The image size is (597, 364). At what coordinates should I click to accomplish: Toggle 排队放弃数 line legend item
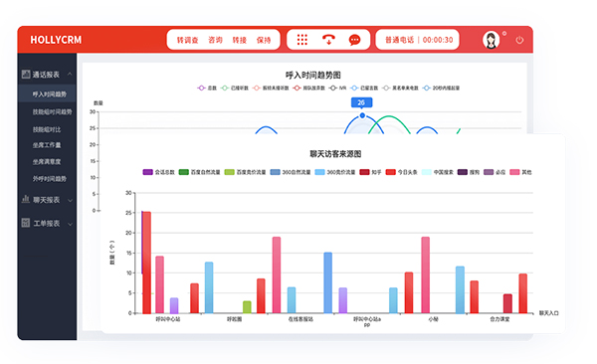(x=308, y=88)
